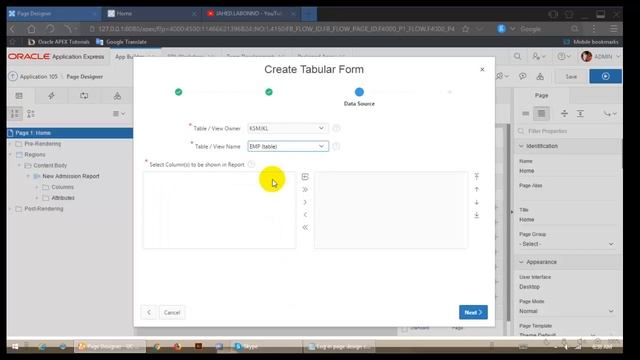
Task: Move selected column to top
Action: click(476, 176)
